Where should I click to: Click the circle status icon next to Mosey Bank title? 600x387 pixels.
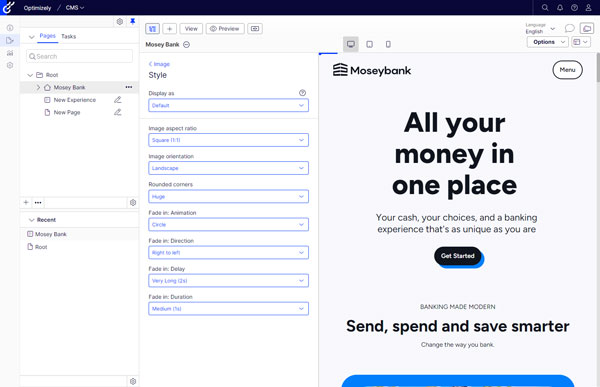pyautogui.click(x=186, y=44)
